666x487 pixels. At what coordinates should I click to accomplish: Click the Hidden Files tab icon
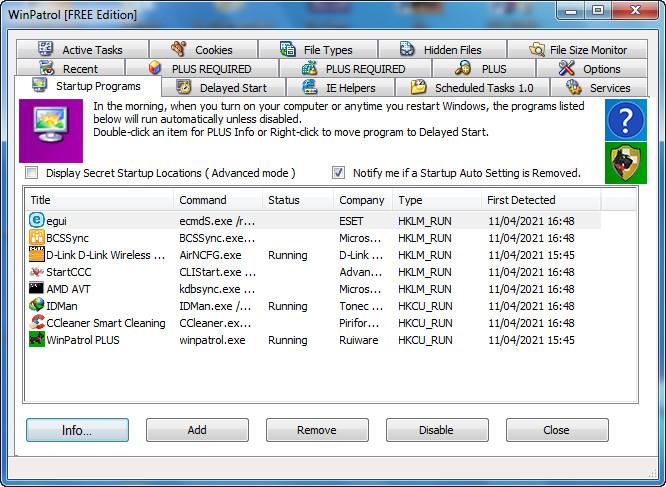407,49
